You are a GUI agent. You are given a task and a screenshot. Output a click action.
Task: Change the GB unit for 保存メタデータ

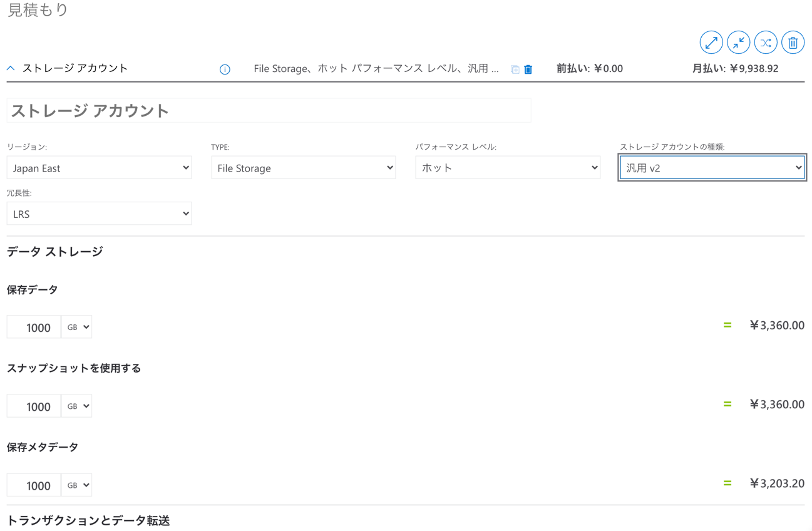77,485
